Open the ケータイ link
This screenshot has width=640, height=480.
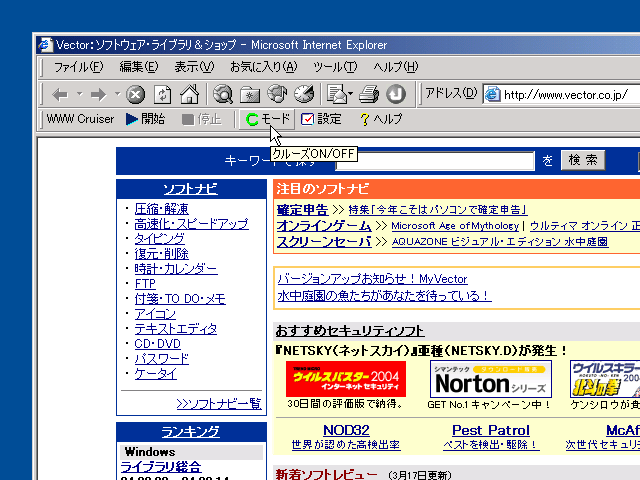[x=156, y=374]
